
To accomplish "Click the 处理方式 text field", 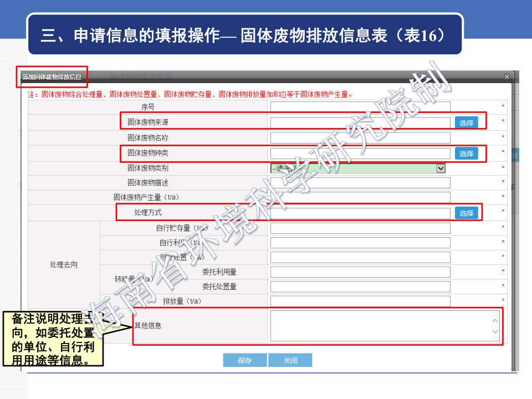I will [x=360, y=213].
